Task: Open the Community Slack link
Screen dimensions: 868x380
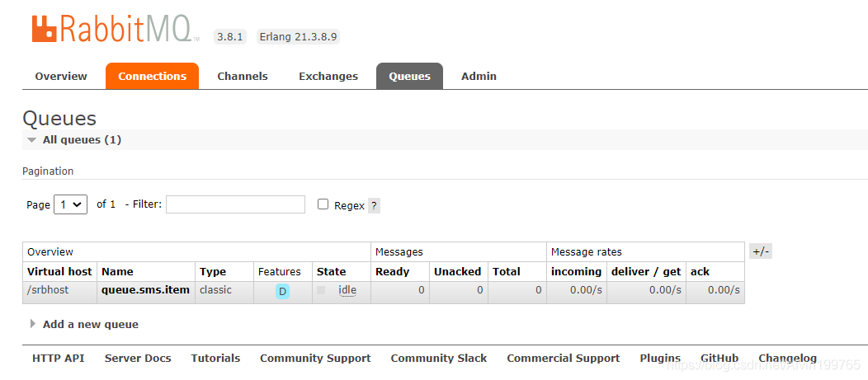Action: pos(439,359)
